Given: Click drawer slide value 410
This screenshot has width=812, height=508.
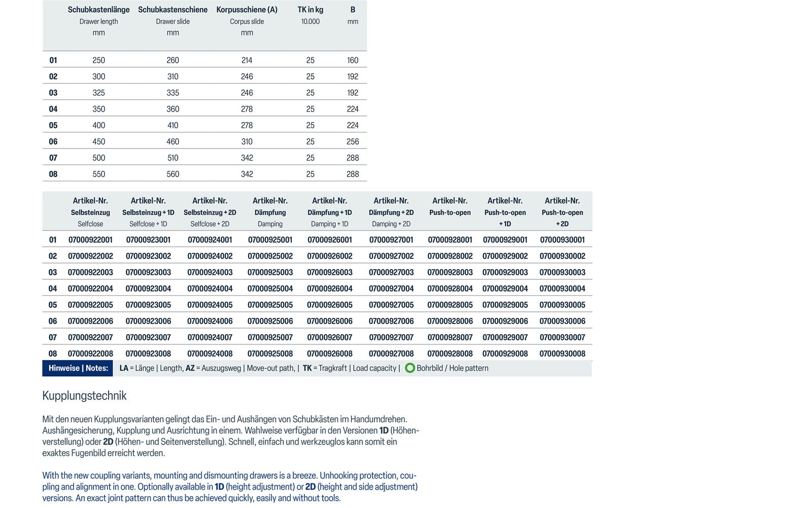Looking at the screenshot, I should point(173,125).
